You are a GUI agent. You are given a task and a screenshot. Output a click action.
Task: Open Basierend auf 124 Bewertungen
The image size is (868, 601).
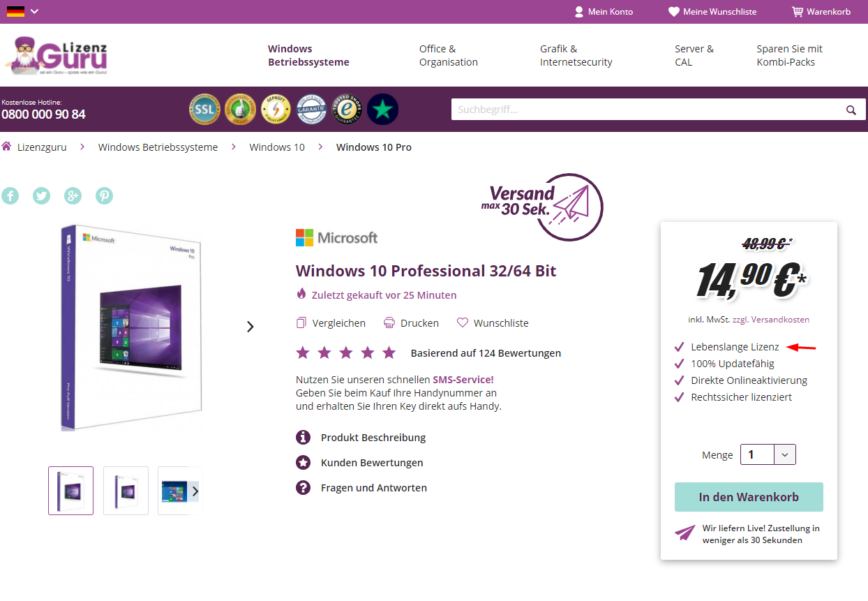pyautogui.click(x=486, y=353)
